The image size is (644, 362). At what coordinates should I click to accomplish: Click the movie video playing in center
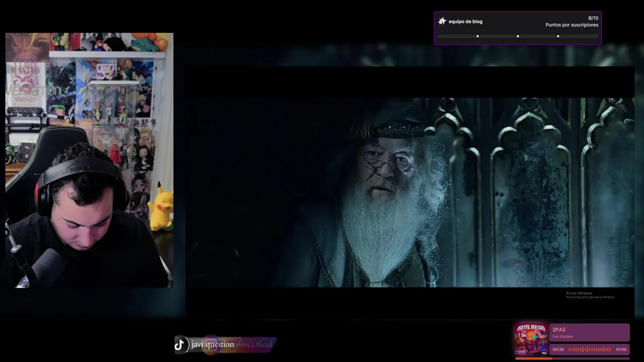(x=410, y=192)
